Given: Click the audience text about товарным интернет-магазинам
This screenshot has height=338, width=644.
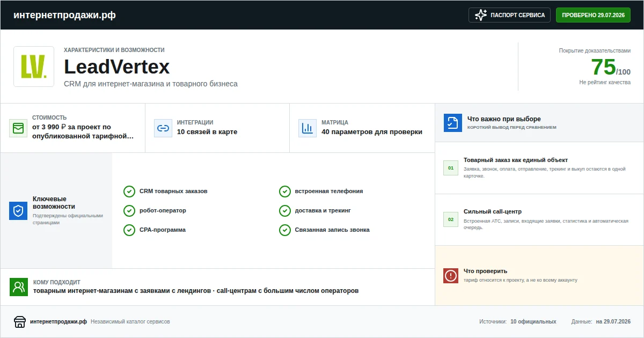Looking at the screenshot, I should (x=196, y=291).
